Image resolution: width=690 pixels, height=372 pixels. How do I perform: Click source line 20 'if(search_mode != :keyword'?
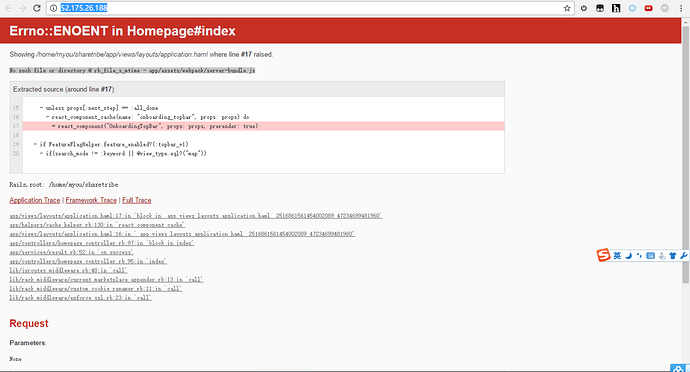click(123, 154)
